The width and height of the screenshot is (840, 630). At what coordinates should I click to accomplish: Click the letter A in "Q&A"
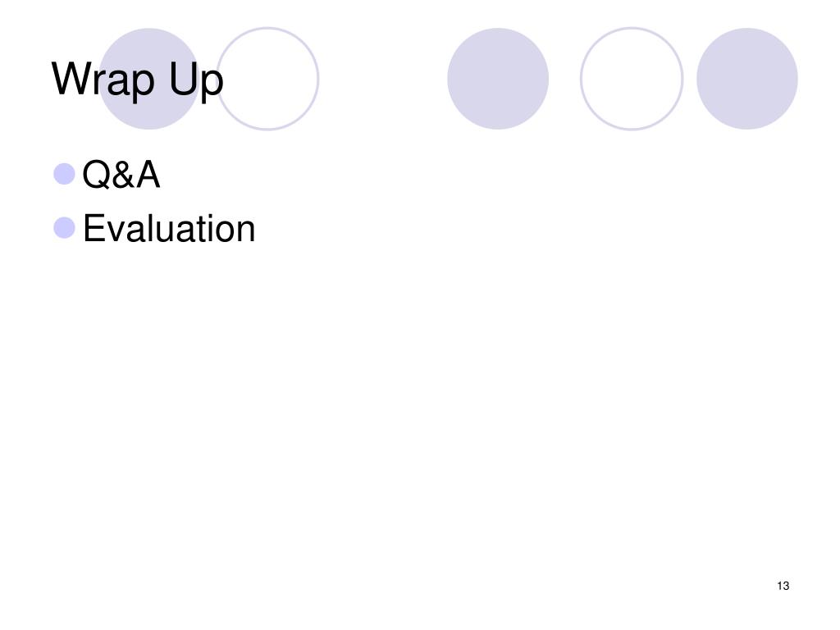(x=148, y=175)
